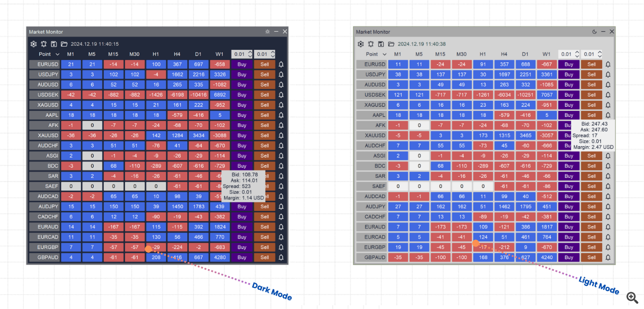Decrease sell lot size stepper in dark window
Viewport: 644px width, 309px height.
273,56
